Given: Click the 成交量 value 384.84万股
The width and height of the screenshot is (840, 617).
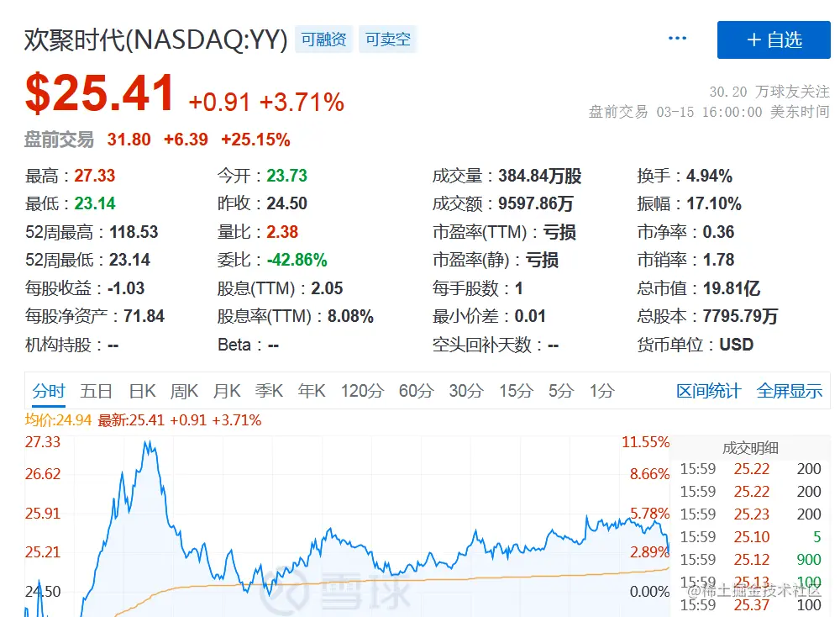Looking at the screenshot, I should pyautogui.click(x=539, y=176).
